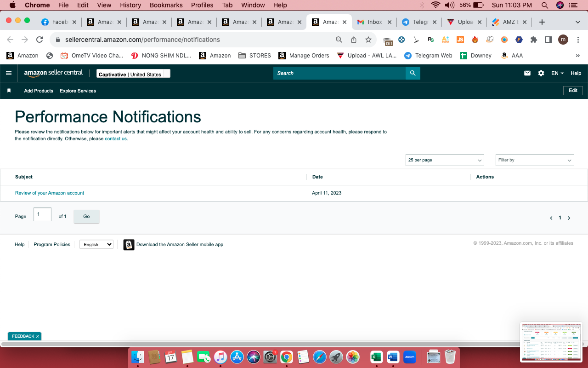Open the Chrome extensions puzzle icon
The image size is (588, 368).
pyautogui.click(x=534, y=40)
